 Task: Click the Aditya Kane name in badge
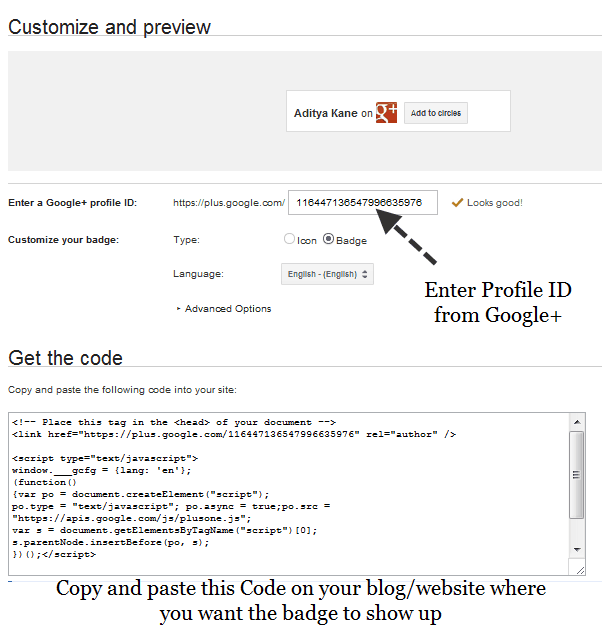(325, 114)
